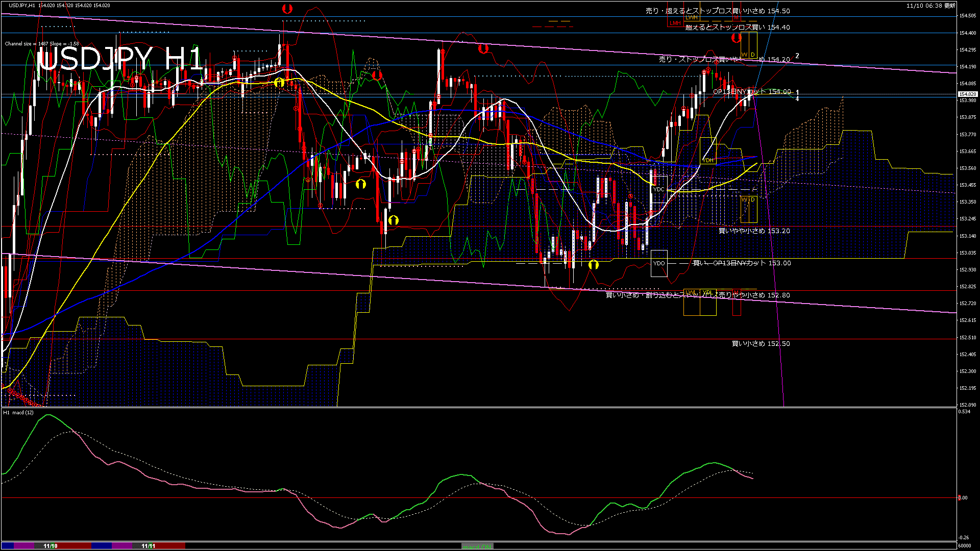Click the H1 macd (12) subwindow label
Image resolution: width=980 pixels, height=551 pixels.
coord(18,412)
